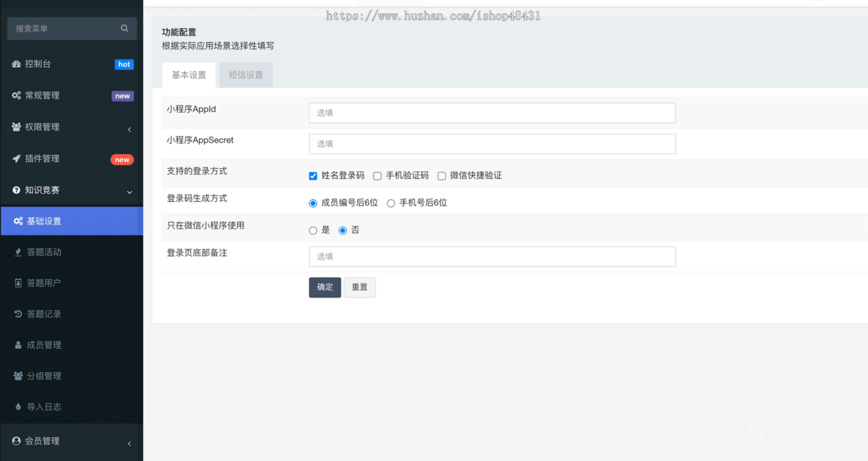This screenshot has width=868, height=461.
Task: Select the 成员编号后6位 radio button
Action: coord(313,203)
